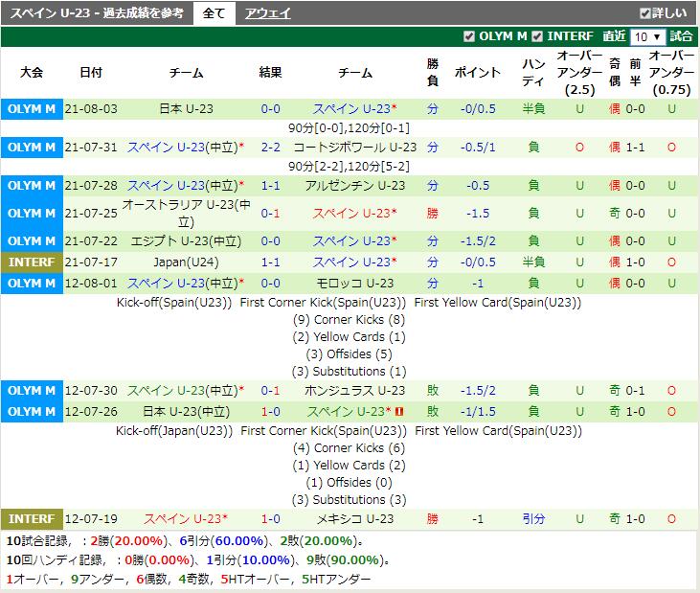Click 引分 handicap result in 12-07-19 row
Viewport: 700px width, 593px height.
tap(533, 519)
